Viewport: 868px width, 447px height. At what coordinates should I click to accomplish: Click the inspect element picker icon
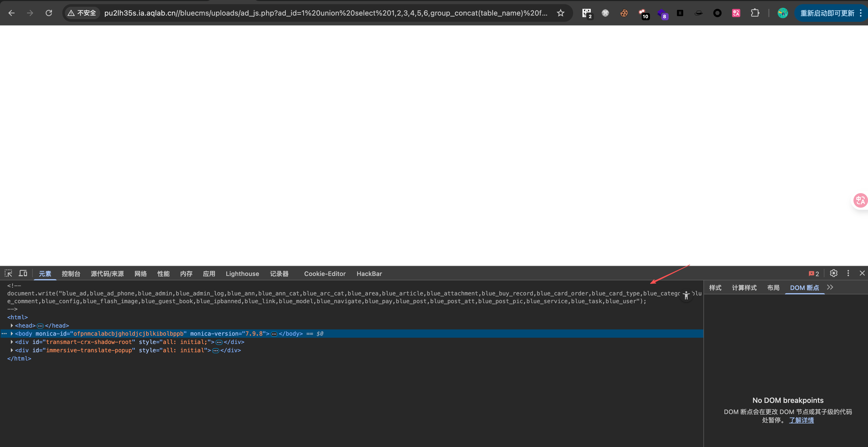pos(8,273)
